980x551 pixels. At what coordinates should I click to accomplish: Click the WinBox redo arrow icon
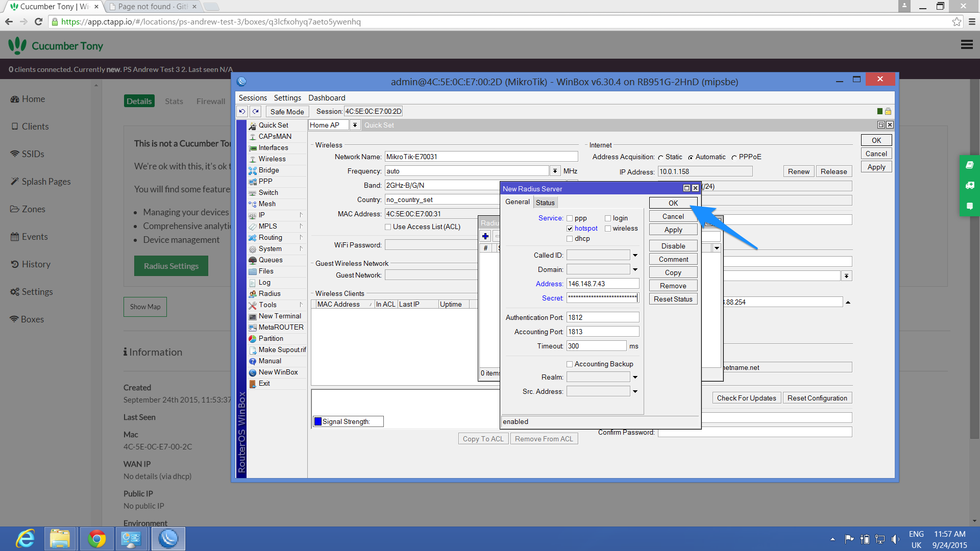pos(256,111)
